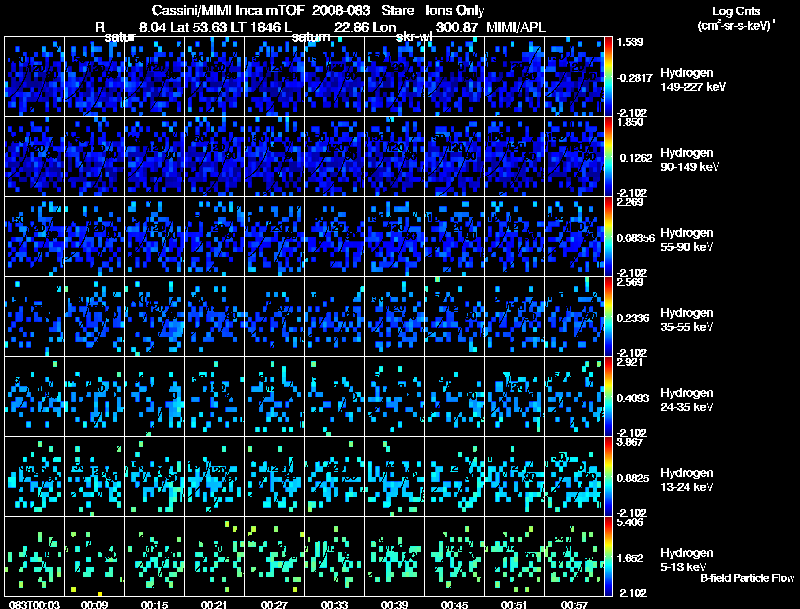Viewport: 800px width, 609px height.
Task: Click the '00:09' time label
Action: click(x=94, y=604)
